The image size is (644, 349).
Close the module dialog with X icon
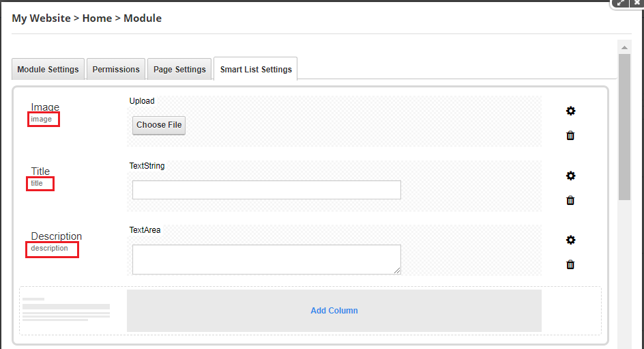637,3
